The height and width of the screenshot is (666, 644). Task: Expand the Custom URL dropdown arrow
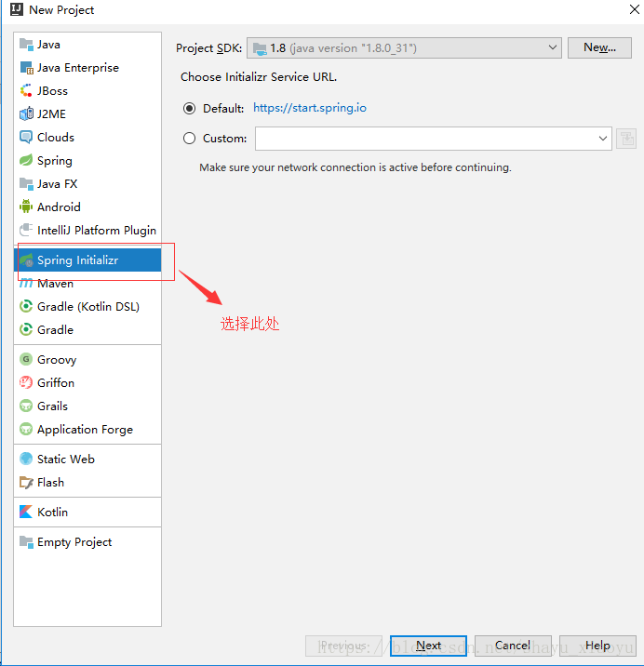pyautogui.click(x=602, y=139)
